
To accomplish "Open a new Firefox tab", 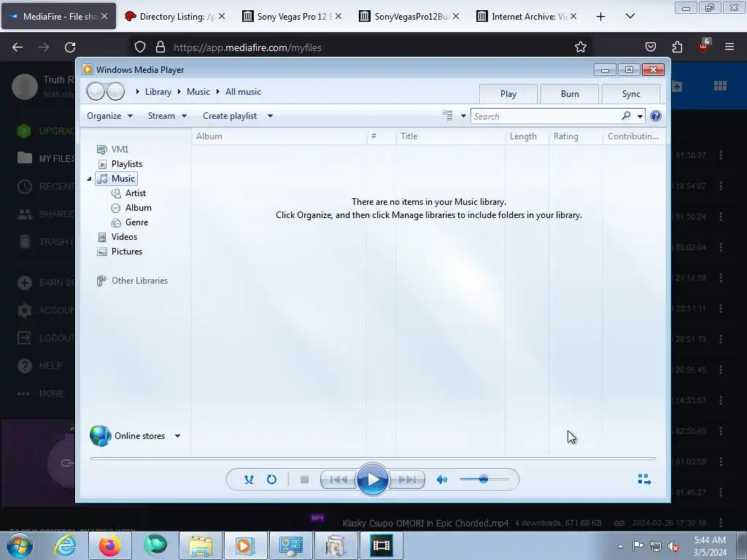I will pyautogui.click(x=601, y=17).
